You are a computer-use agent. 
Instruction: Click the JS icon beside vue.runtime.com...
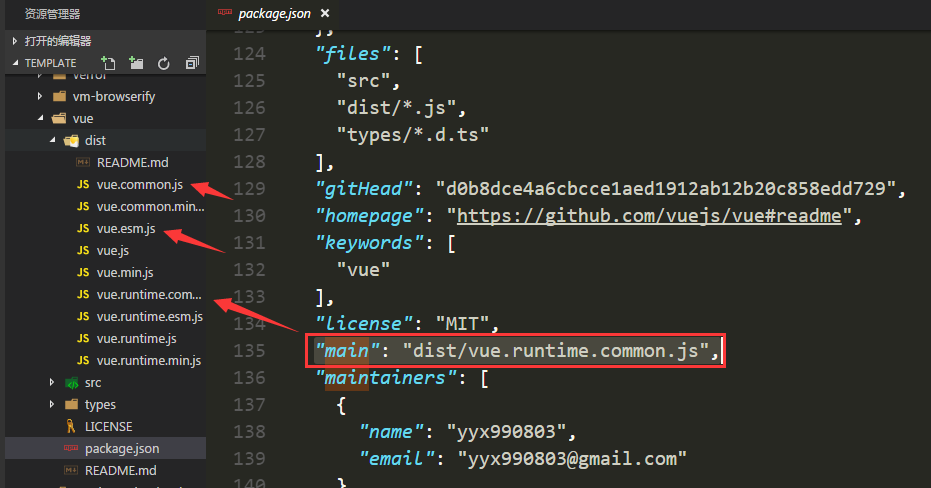click(83, 294)
